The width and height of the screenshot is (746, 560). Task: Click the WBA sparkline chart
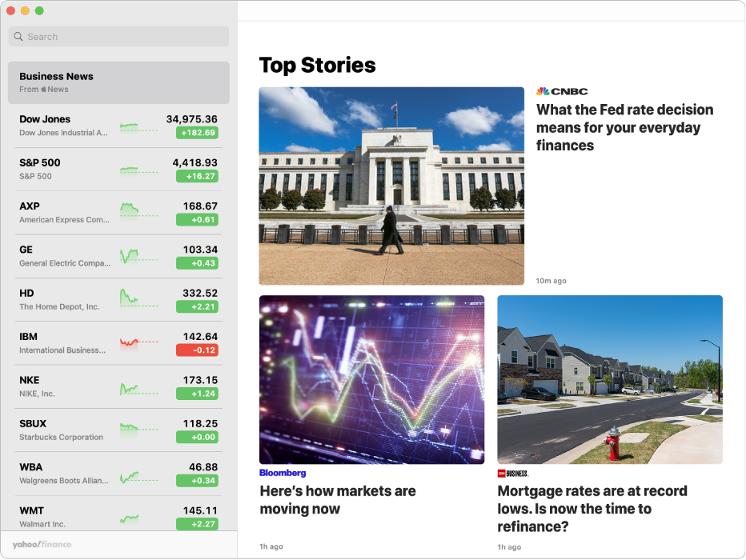coord(138,477)
